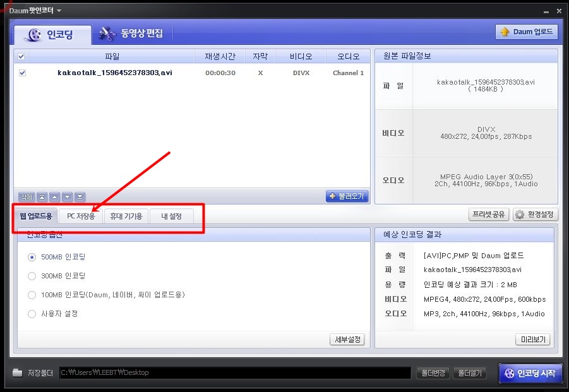Click the DIVX video cell in file row
569x392 pixels.
tap(301, 73)
